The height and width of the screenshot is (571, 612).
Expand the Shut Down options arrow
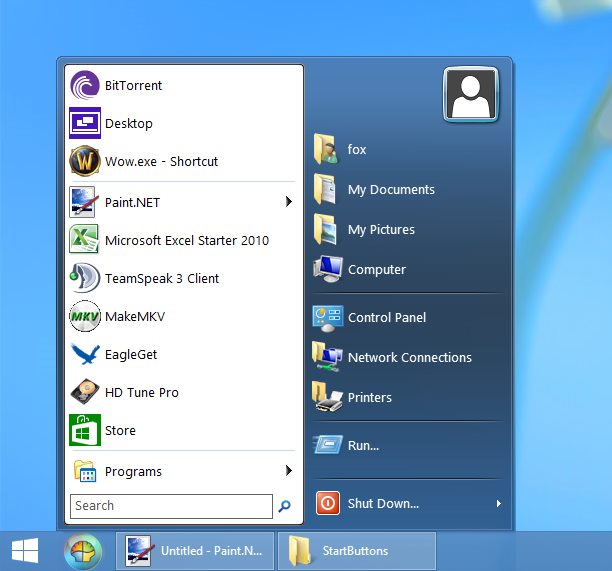click(x=498, y=503)
